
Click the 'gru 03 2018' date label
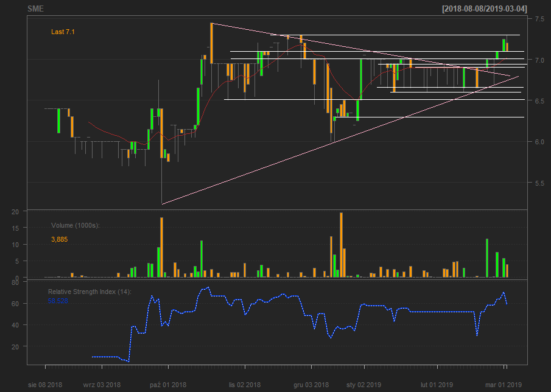click(x=311, y=385)
